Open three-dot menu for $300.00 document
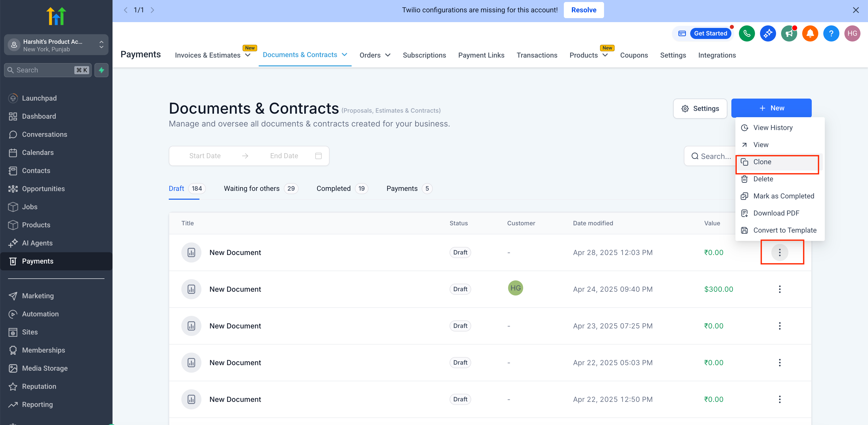 click(x=779, y=289)
